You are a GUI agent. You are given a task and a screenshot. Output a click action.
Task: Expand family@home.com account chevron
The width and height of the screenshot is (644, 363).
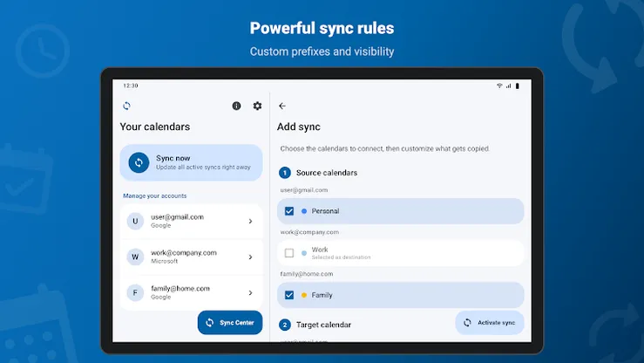pos(250,292)
